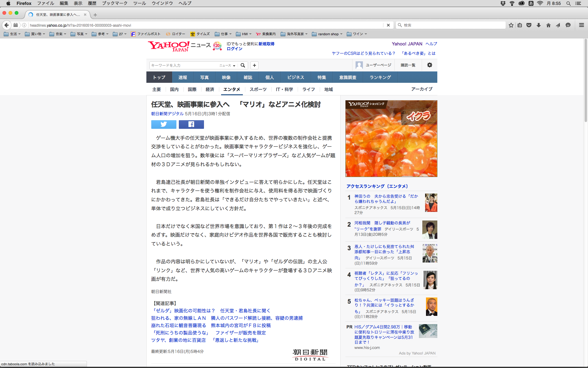This screenshot has width=588, height=368.
Task: Open the Yahoo news settings gear
Action: [430, 65]
